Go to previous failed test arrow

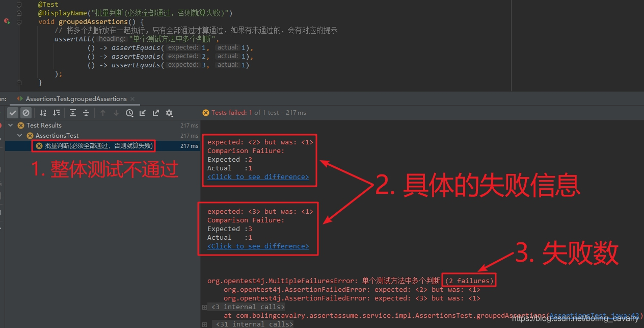[x=103, y=113]
